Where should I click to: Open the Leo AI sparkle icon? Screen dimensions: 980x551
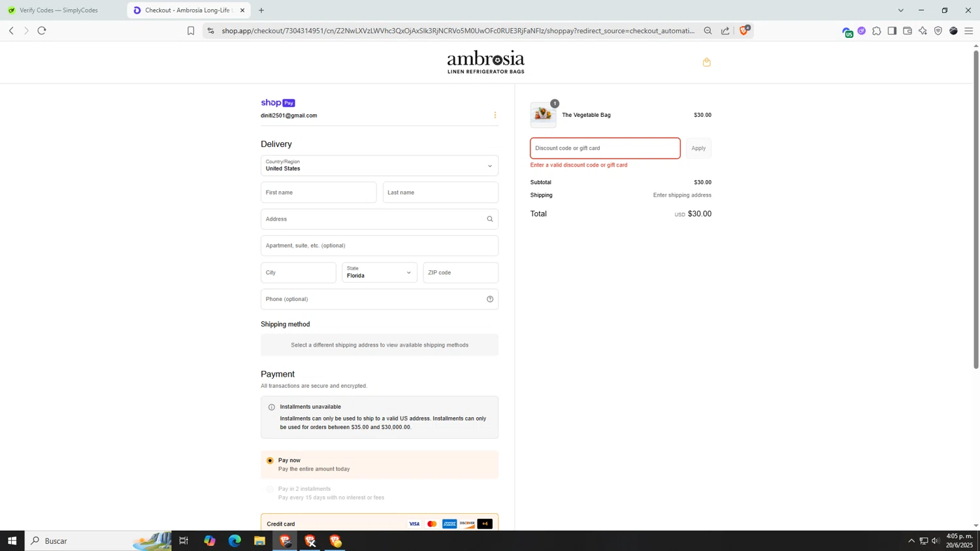click(923, 31)
